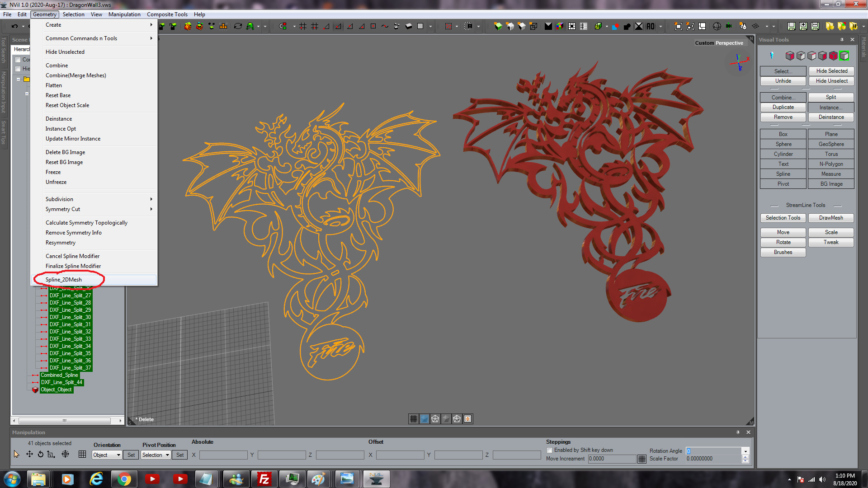The image size is (868, 488).
Task: Open Google Chrome from the taskbar
Action: point(124,479)
